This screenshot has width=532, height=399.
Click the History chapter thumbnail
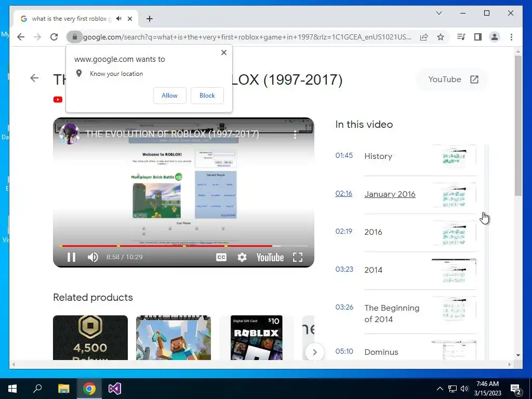454,156
